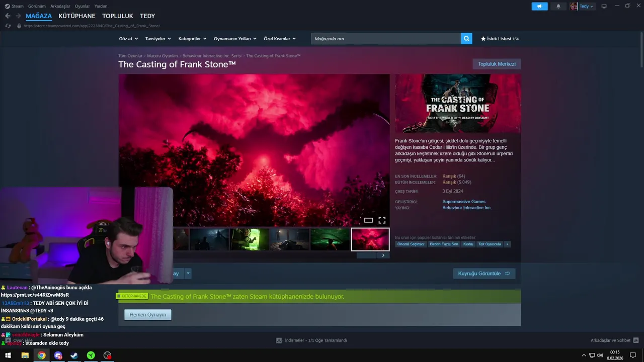Click the Önemli Seçimler tag
Screen dimensions: 644x362
click(x=411, y=244)
